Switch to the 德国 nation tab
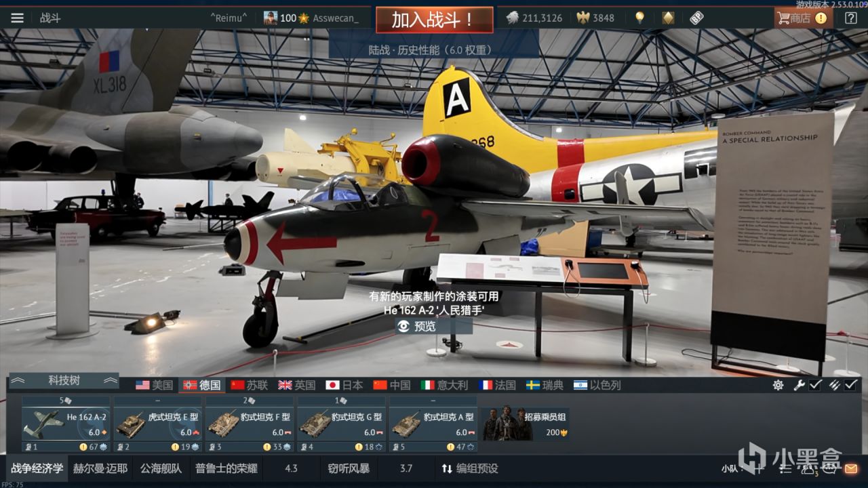Screen dimensions: 868x488 click(x=201, y=385)
